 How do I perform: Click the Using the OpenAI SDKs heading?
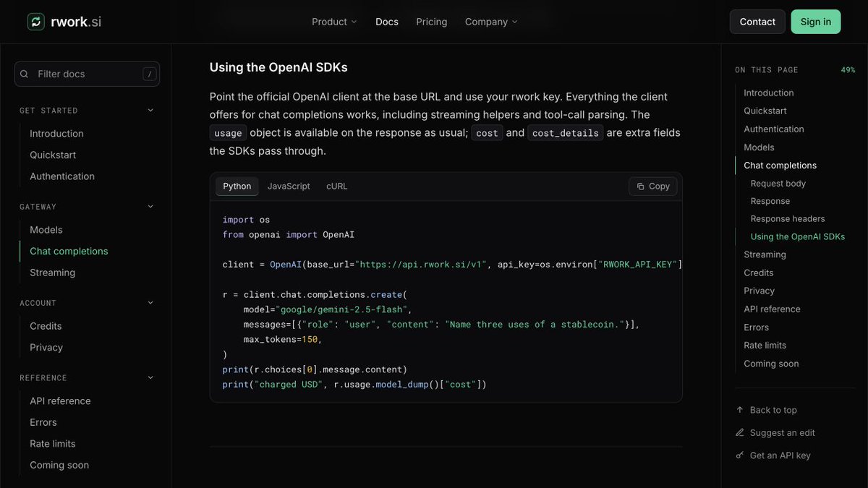[278, 67]
